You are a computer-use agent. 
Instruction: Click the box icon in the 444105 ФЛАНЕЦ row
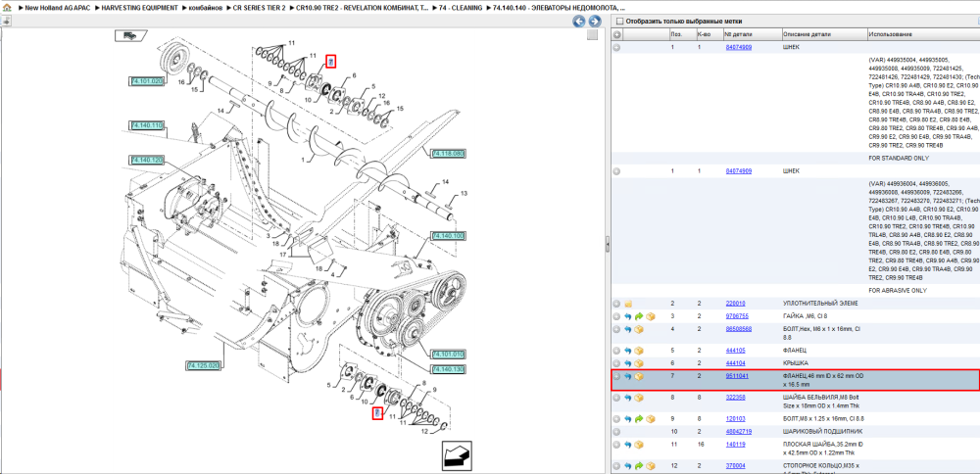coord(639,351)
